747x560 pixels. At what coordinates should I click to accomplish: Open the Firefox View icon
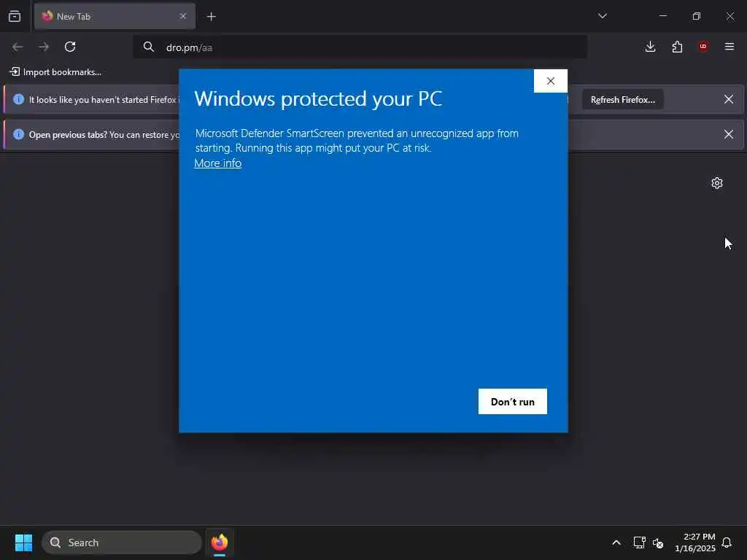tap(15, 16)
